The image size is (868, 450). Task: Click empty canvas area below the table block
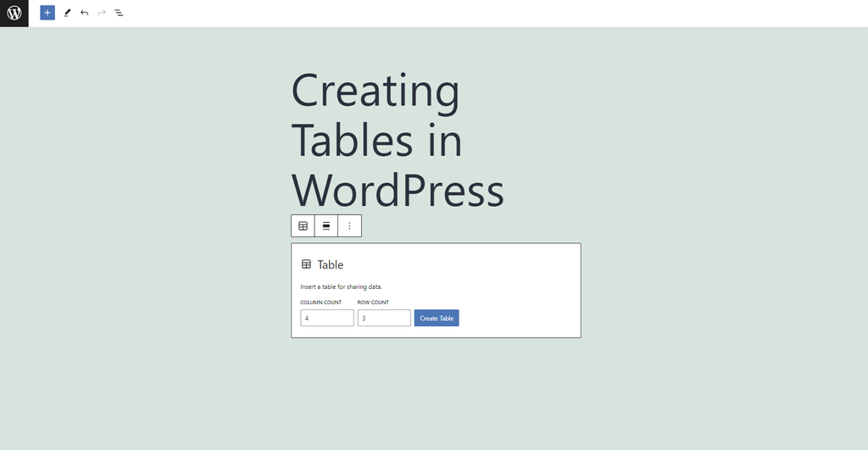(x=436, y=393)
